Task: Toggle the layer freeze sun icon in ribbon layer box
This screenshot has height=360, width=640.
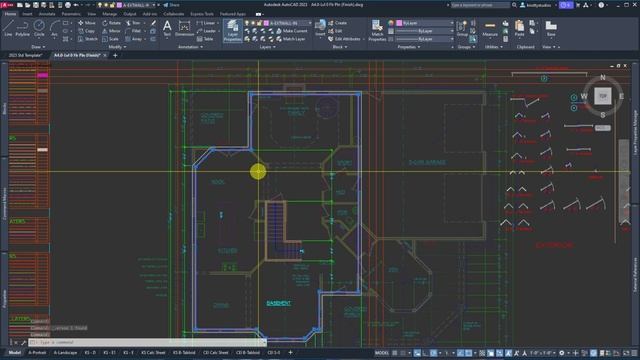Action: coord(253,23)
